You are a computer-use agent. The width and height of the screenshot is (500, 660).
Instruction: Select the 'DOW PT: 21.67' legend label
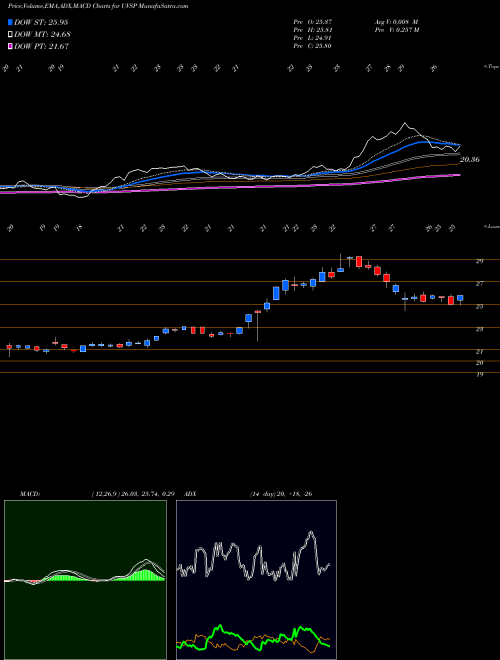[41, 47]
